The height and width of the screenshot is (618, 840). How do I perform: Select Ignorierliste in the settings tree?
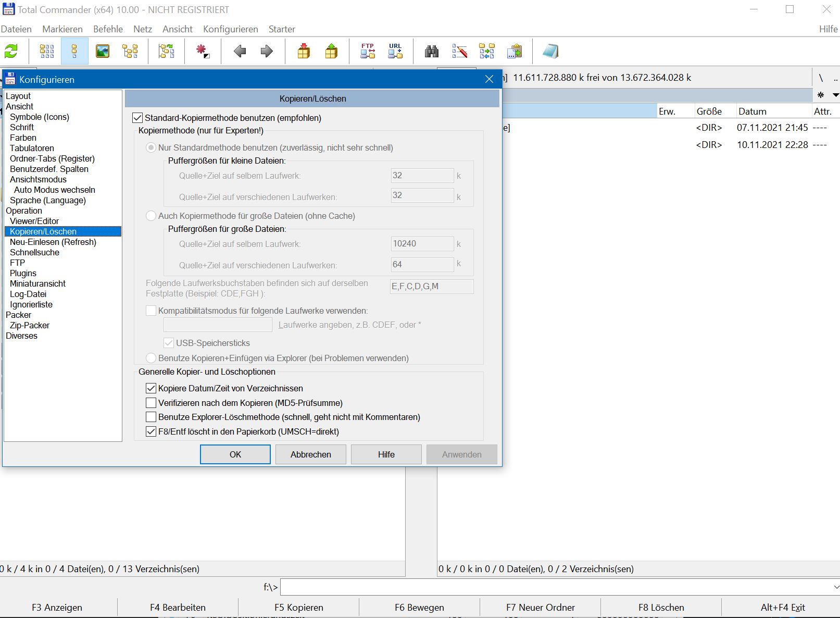(x=31, y=304)
